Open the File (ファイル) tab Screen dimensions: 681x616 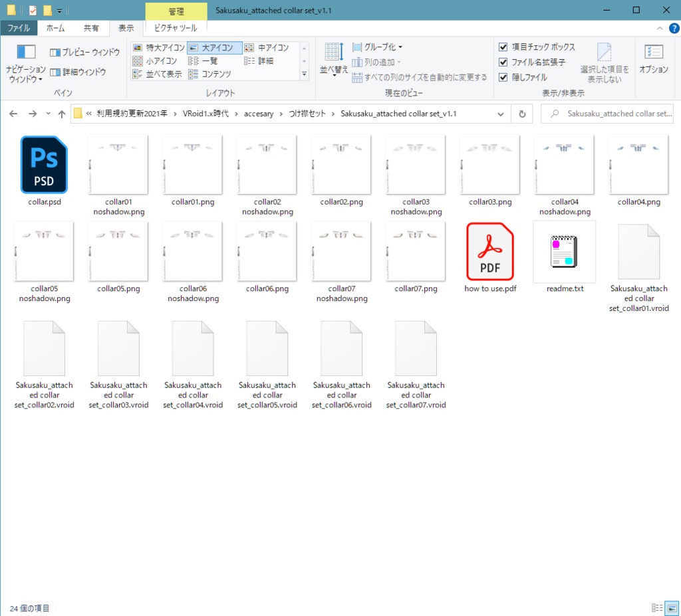pos(19,28)
